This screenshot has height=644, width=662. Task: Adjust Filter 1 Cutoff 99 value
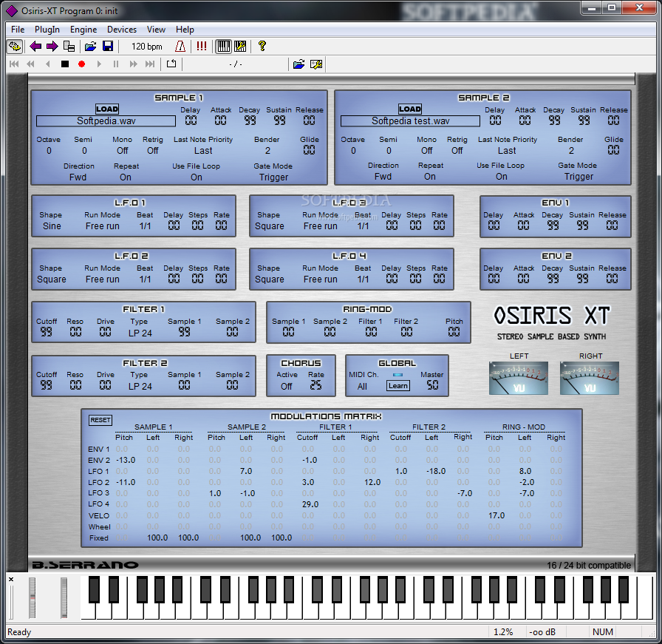point(47,332)
